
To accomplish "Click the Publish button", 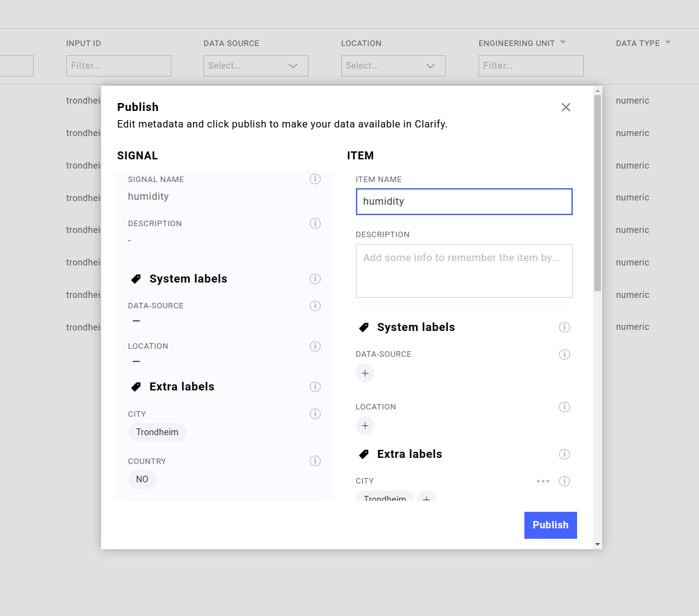I will pyautogui.click(x=550, y=525).
